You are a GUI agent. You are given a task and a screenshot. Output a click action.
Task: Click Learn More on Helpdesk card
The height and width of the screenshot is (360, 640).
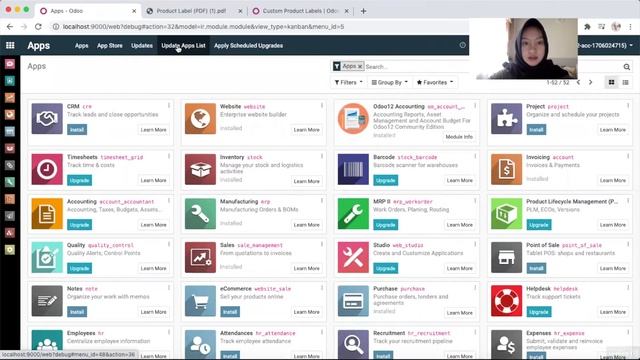pyautogui.click(x=612, y=312)
